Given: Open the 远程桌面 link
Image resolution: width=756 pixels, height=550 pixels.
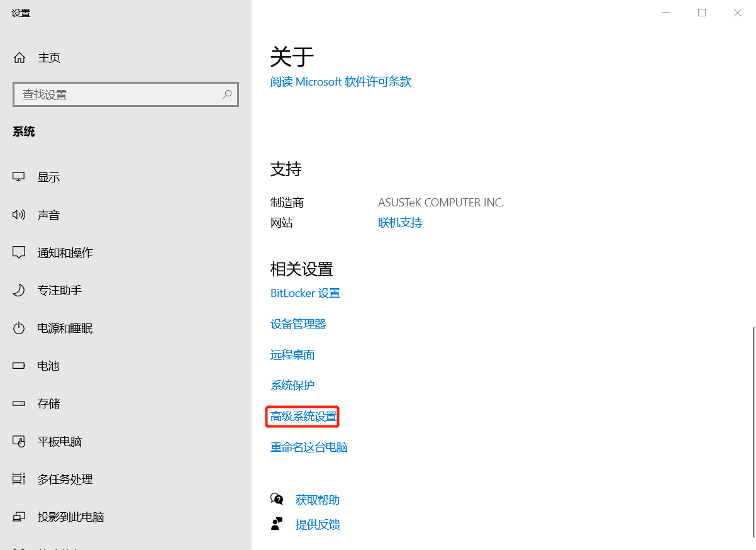Looking at the screenshot, I should tap(292, 354).
